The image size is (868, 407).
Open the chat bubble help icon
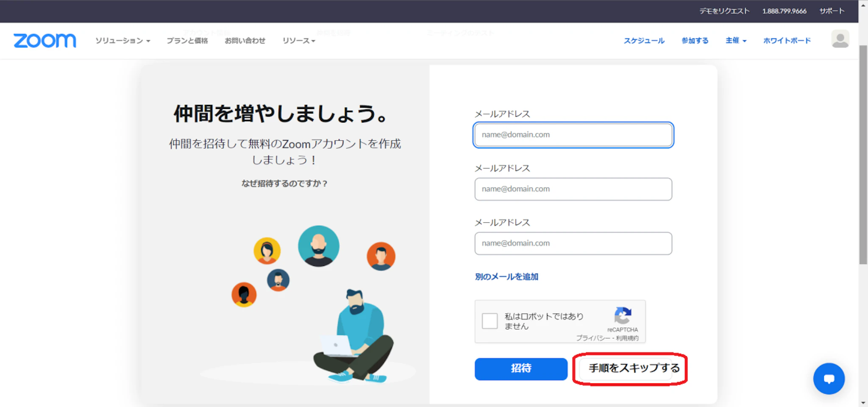pyautogui.click(x=829, y=379)
